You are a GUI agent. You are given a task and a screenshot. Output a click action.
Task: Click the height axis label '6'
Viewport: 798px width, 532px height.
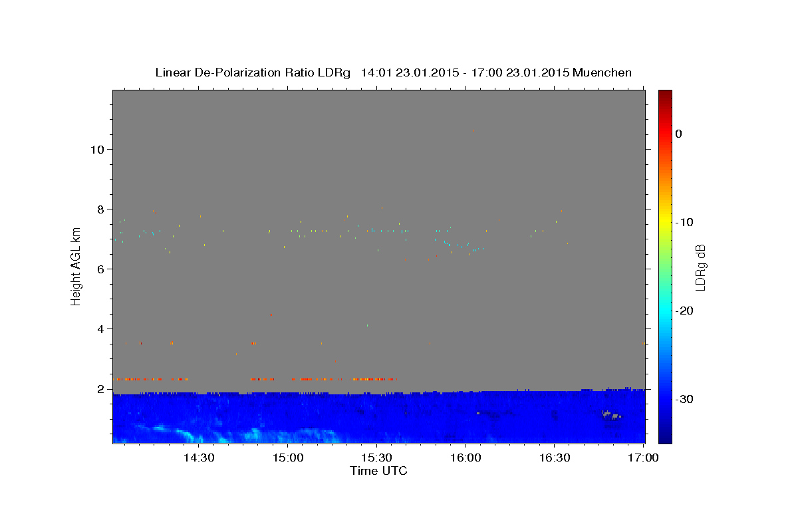coord(99,269)
